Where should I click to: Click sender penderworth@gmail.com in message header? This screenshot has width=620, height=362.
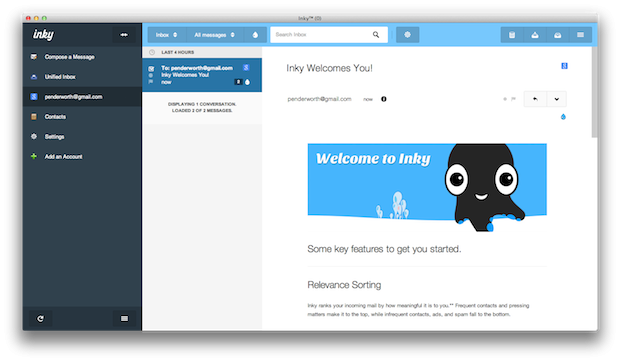pos(319,99)
